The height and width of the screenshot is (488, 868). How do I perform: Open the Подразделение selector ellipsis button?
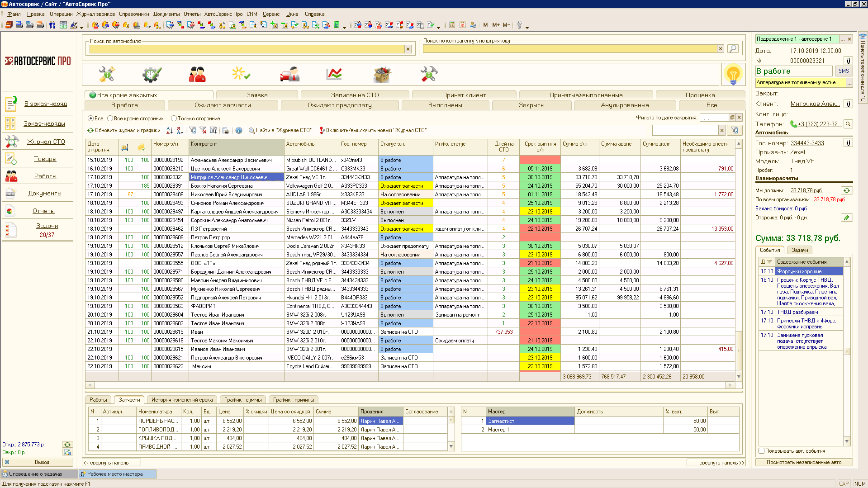[x=843, y=39]
